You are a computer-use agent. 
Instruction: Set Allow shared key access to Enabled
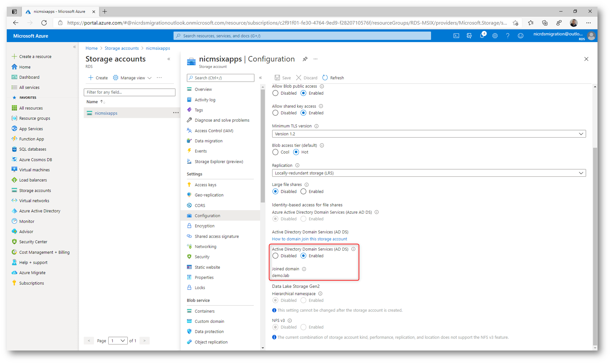click(303, 113)
